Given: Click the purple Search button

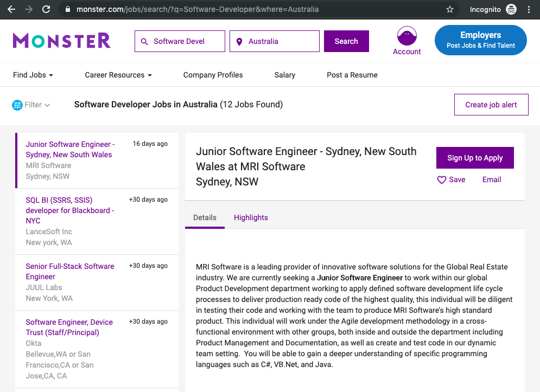Looking at the screenshot, I should pyautogui.click(x=346, y=41).
